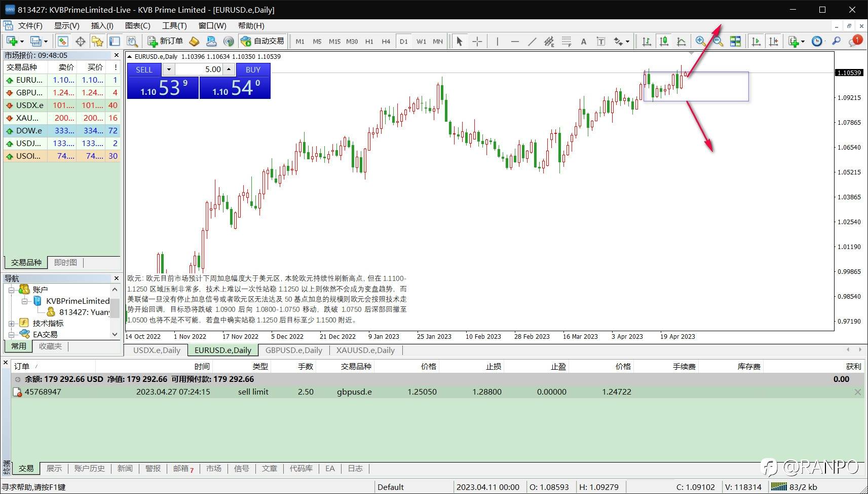Switch timeframe to H4
The width and height of the screenshot is (868, 494).
(x=386, y=42)
